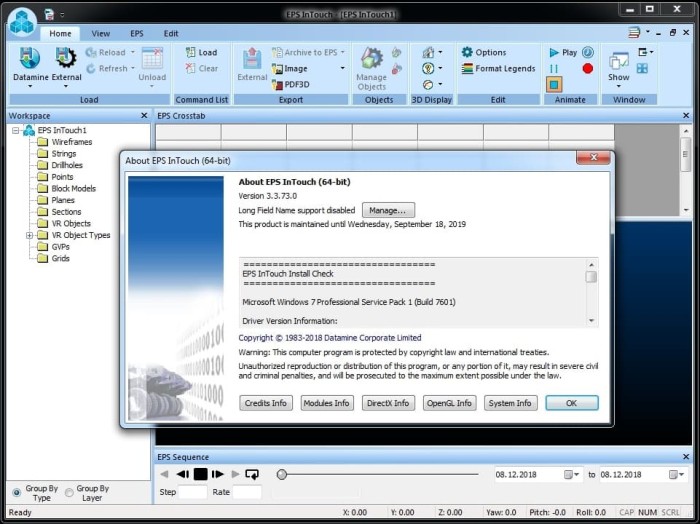Viewport: 700px width, 524px height.
Task: Open the EPS ribbon tab
Action: click(137, 33)
